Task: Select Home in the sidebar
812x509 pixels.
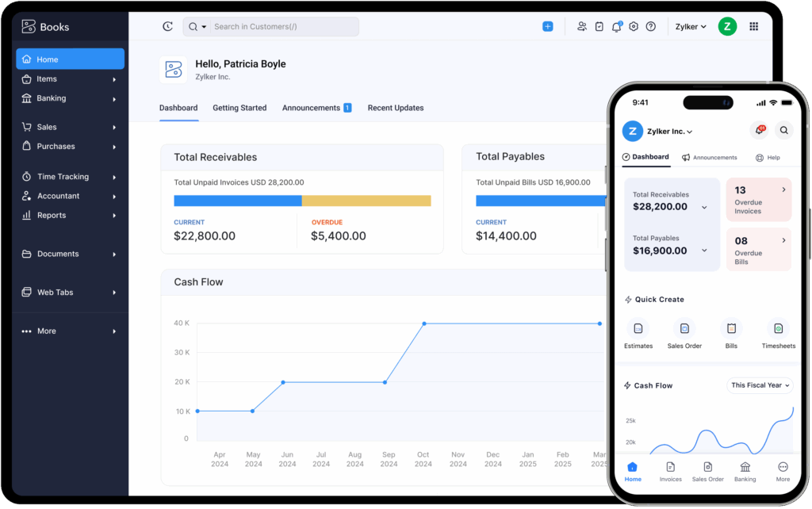Action: [70, 59]
